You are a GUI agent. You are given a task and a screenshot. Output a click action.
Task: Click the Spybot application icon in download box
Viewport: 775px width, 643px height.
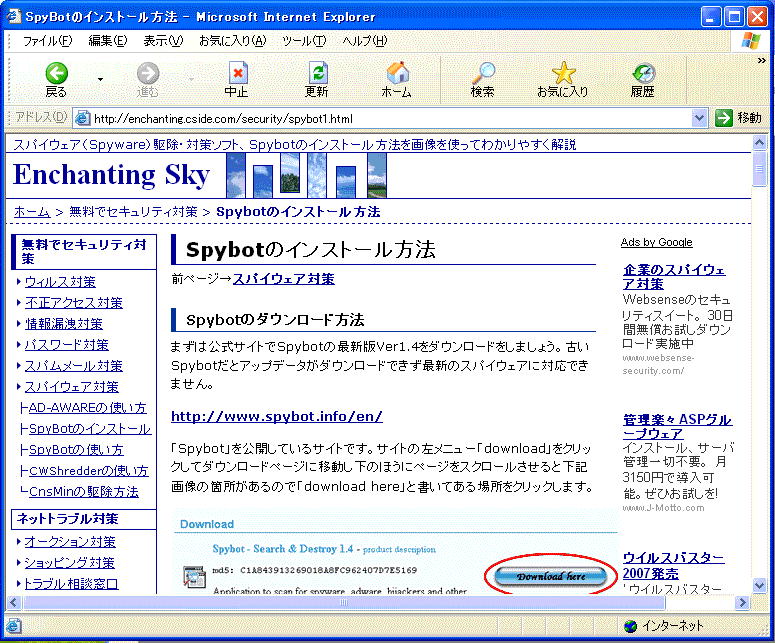pyautogui.click(x=194, y=577)
